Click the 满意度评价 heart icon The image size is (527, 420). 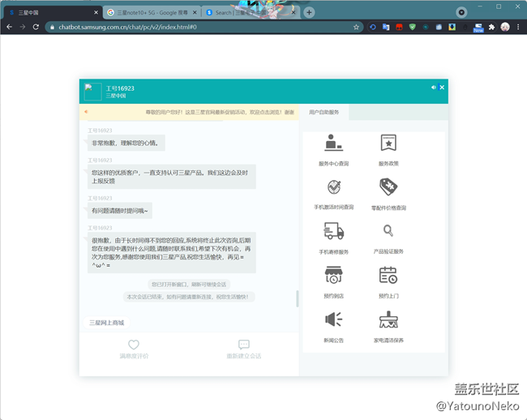click(134, 345)
